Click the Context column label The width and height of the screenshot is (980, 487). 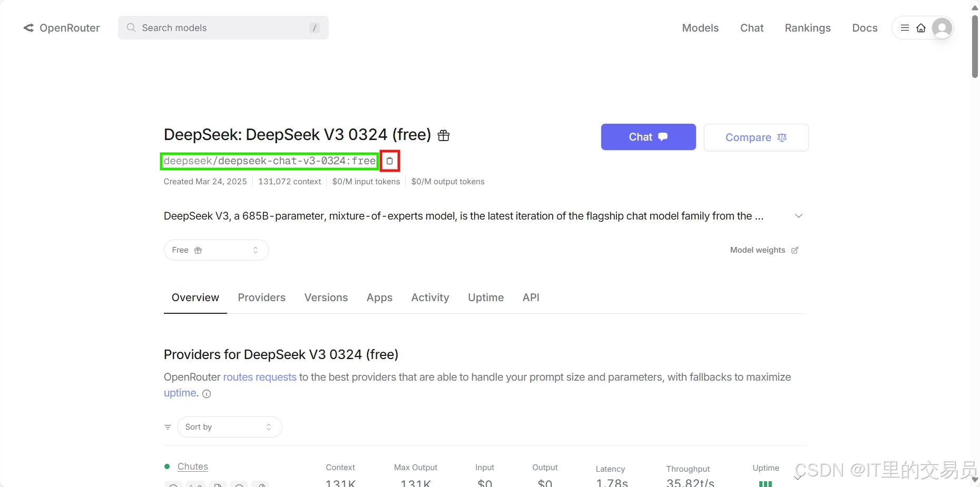[340, 468]
